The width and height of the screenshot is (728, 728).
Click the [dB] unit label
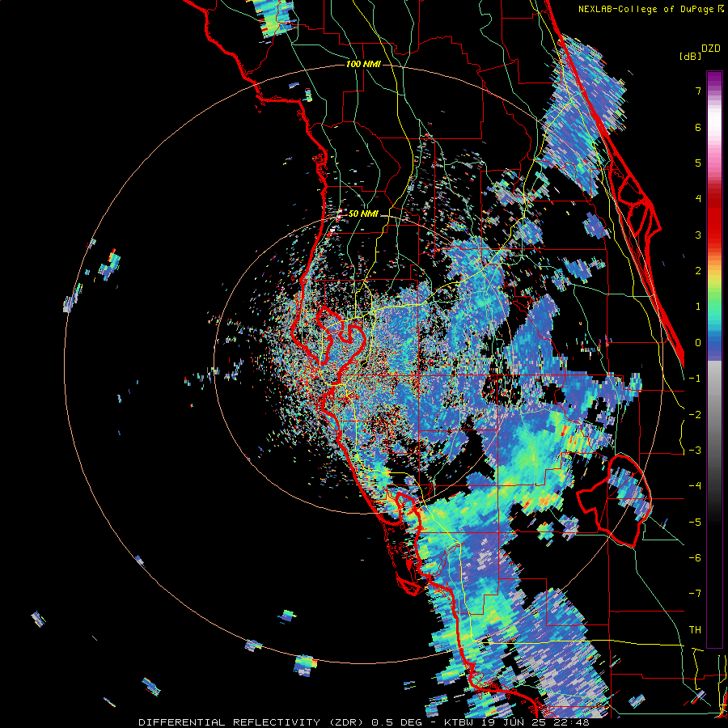[x=690, y=56]
